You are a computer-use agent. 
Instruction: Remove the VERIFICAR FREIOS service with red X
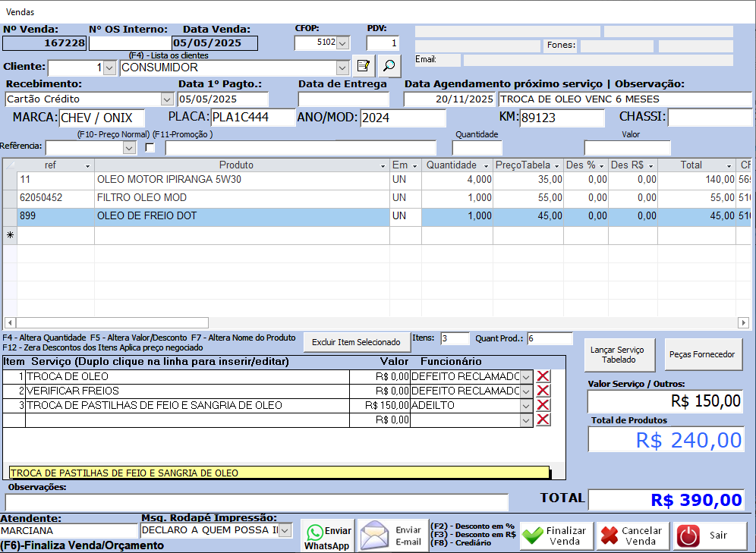tap(543, 391)
